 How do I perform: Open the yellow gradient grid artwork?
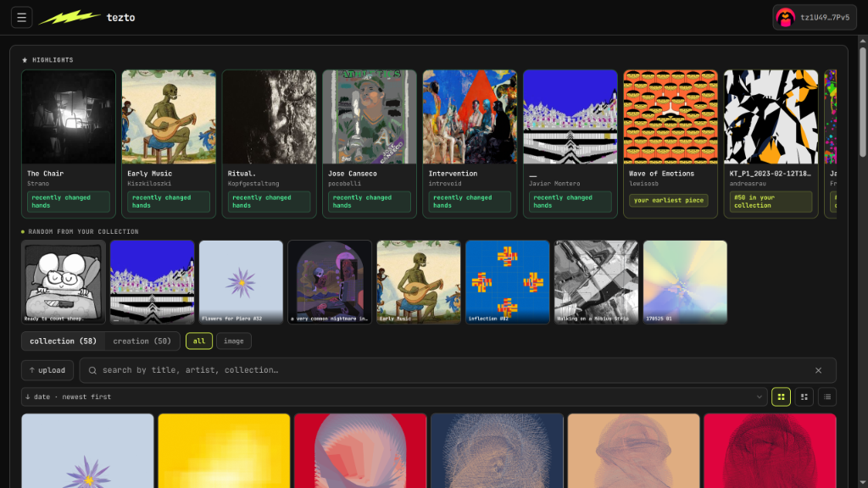224,451
